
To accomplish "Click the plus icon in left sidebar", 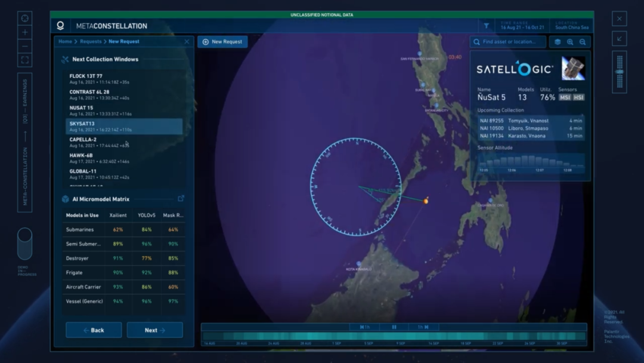I will tap(24, 32).
